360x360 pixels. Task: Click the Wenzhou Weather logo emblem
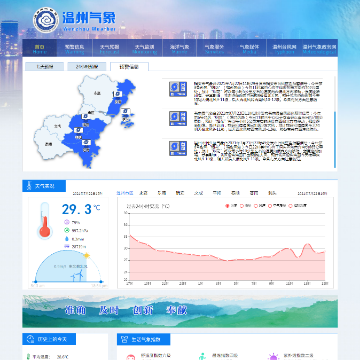pyautogui.click(x=46, y=20)
